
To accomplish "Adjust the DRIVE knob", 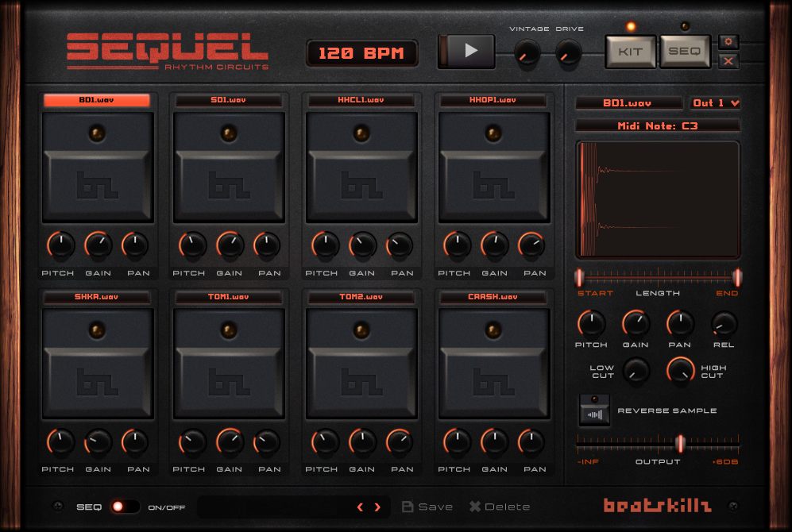I will tap(568, 53).
